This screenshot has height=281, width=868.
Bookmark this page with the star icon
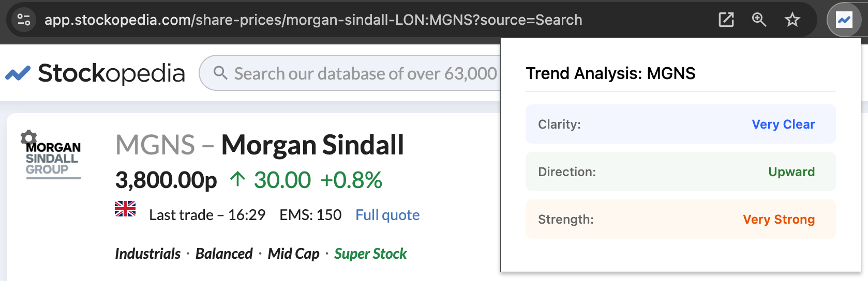pos(792,20)
